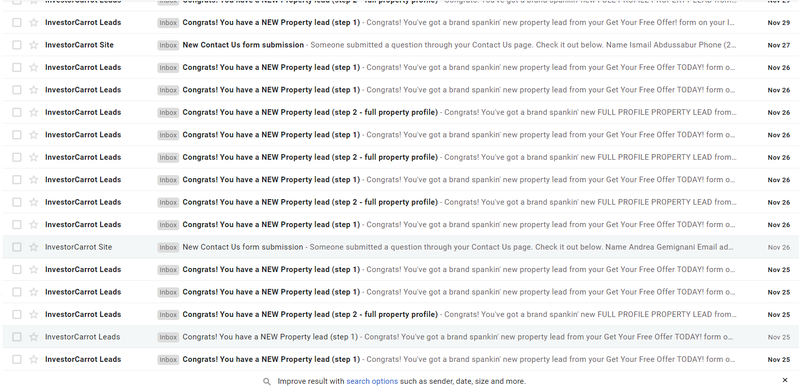
Task: Click InvestorCarrot Site sender on Nov 27 row
Action: pos(79,45)
